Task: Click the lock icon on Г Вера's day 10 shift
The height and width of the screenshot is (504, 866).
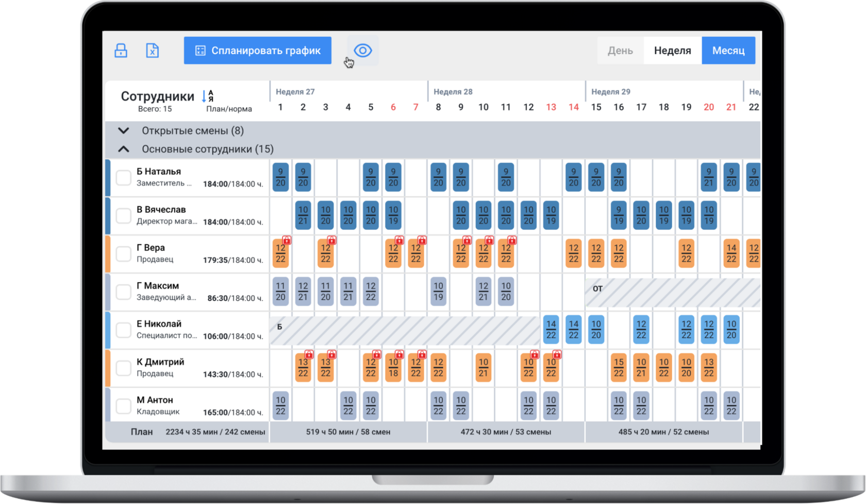Action: click(x=489, y=240)
